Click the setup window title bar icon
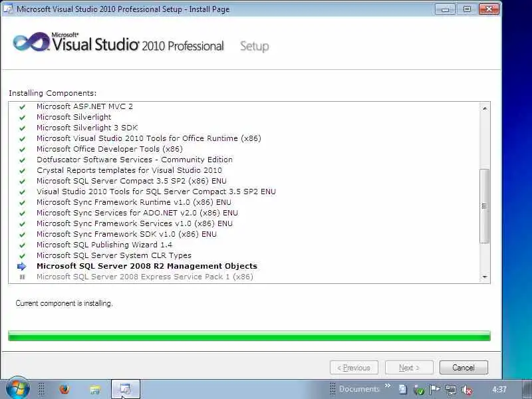532x399 pixels. point(8,9)
